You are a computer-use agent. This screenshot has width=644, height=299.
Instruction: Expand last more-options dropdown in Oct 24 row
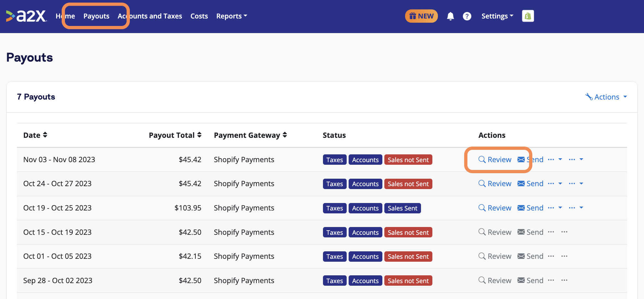pos(576,184)
